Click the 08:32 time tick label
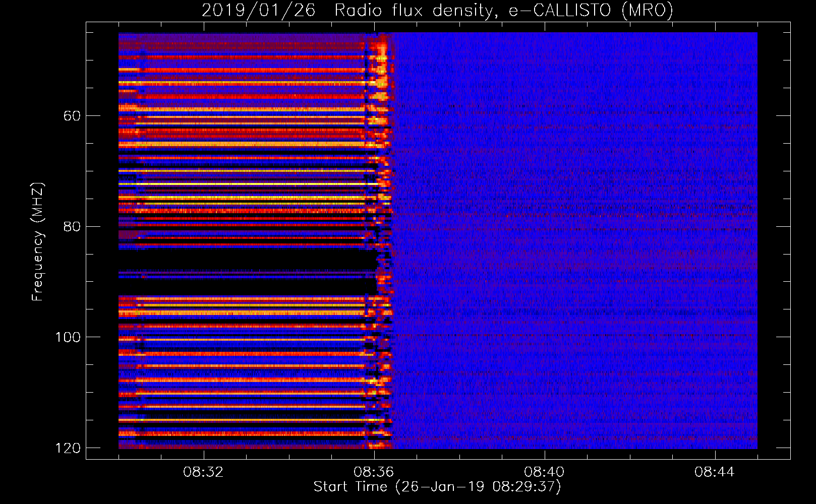 [x=204, y=472]
